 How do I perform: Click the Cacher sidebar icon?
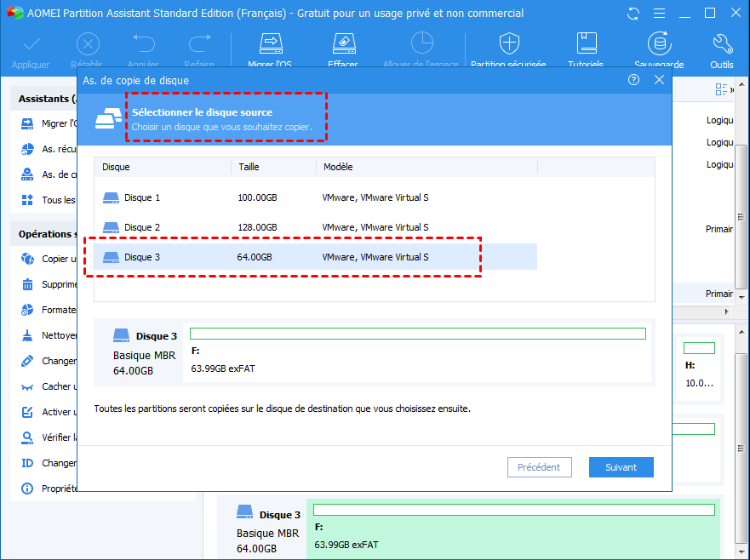[27, 387]
